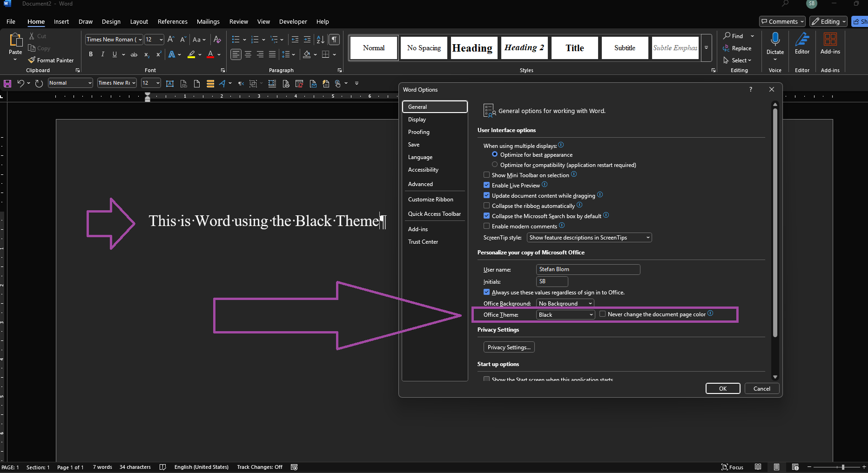Open the Layout ribbon tab
868x473 pixels.
[139, 21]
